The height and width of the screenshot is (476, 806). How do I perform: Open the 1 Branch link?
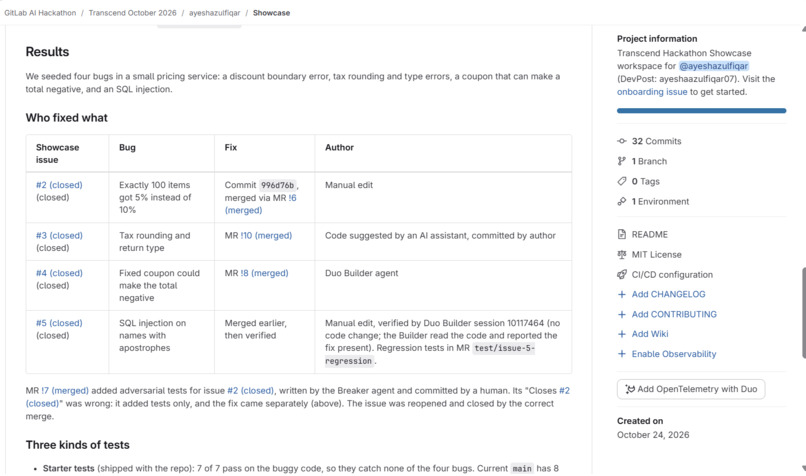(x=649, y=161)
